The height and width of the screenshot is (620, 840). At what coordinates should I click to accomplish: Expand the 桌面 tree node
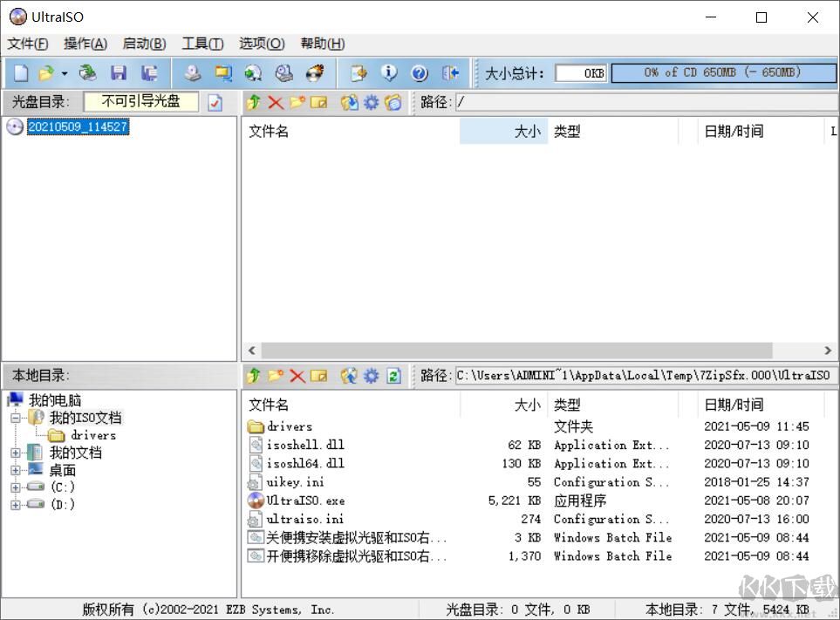(15, 470)
